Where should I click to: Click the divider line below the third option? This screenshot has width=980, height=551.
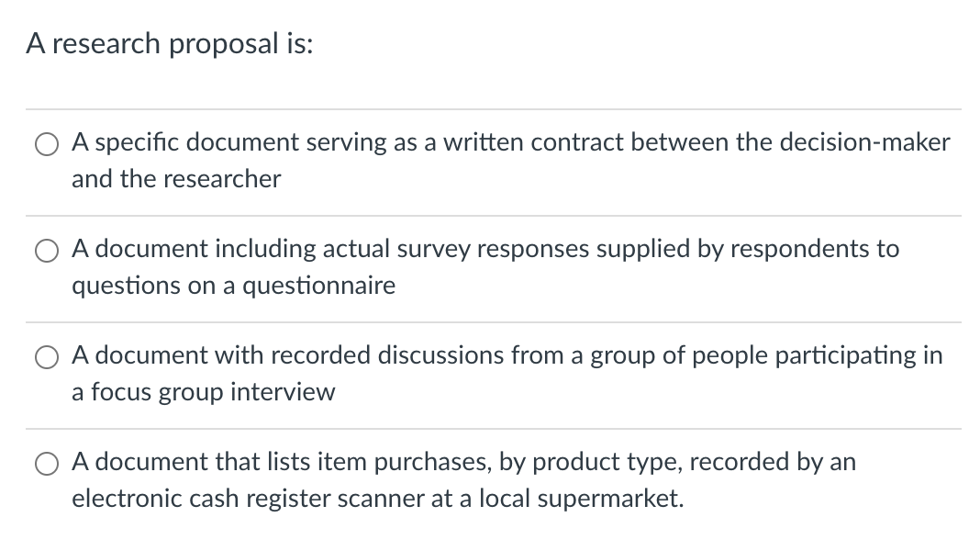(490, 427)
